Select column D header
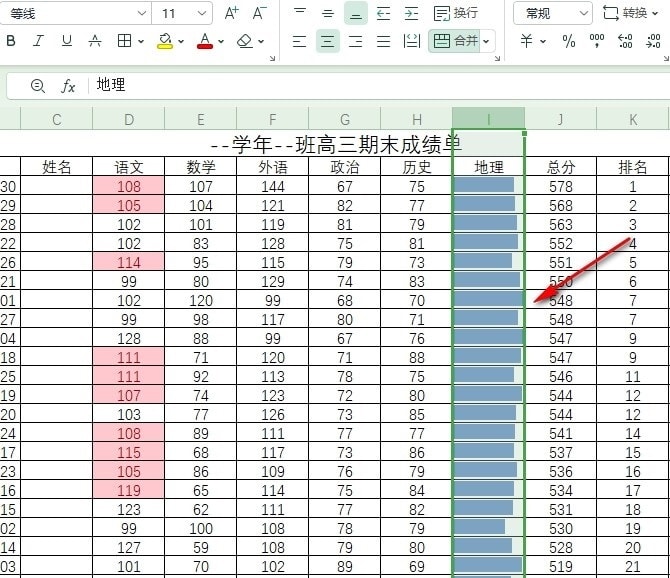The width and height of the screenshot is (670, 578). pyautogui.click(x=129, y=119)
